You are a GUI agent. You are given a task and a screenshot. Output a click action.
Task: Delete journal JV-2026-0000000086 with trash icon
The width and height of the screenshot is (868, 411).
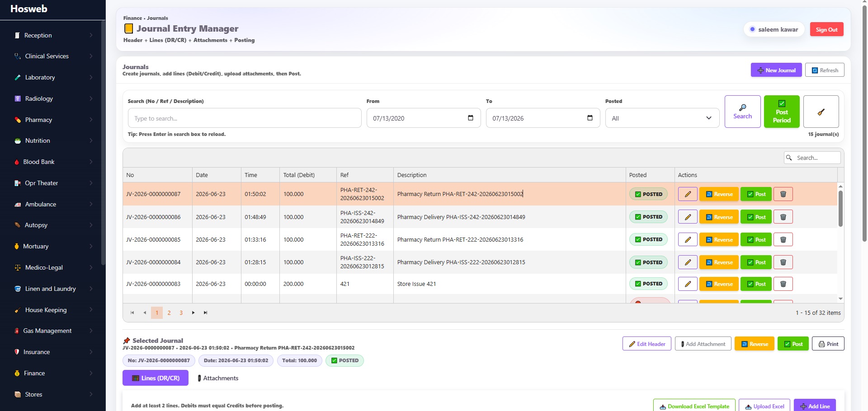[783, 217]
